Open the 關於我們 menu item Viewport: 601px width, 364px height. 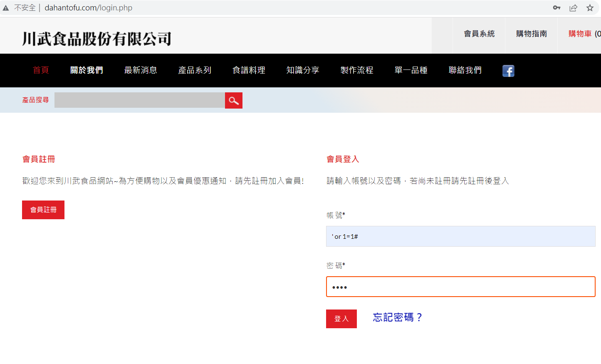(x=87, y=70)
